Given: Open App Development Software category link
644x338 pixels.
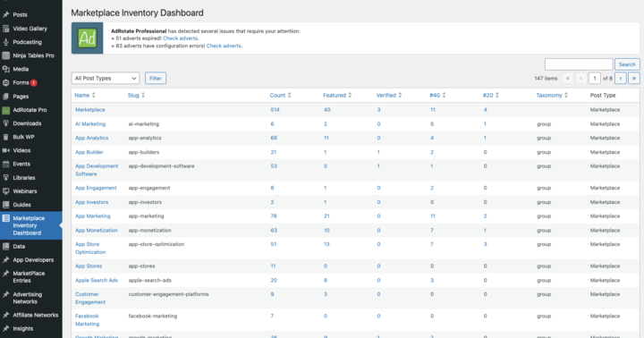Looking at the screenshot, I should coord(97,170).
